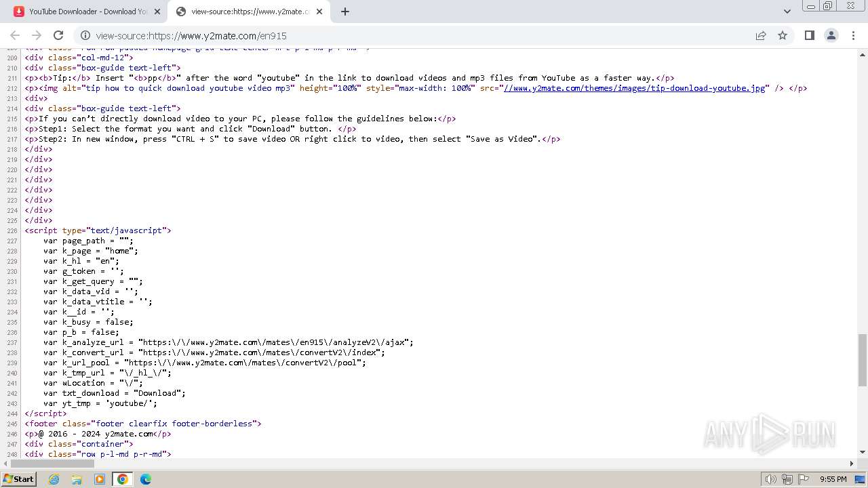
Task: Click the 'var k_tmp_url' line
Action: (x=108, y=373)
